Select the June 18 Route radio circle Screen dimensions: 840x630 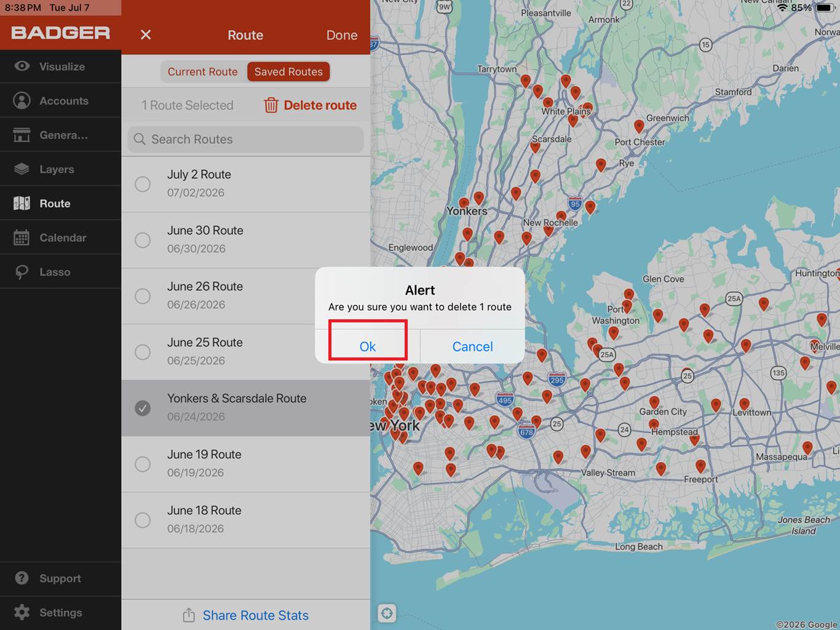click(x=143, y=520)
